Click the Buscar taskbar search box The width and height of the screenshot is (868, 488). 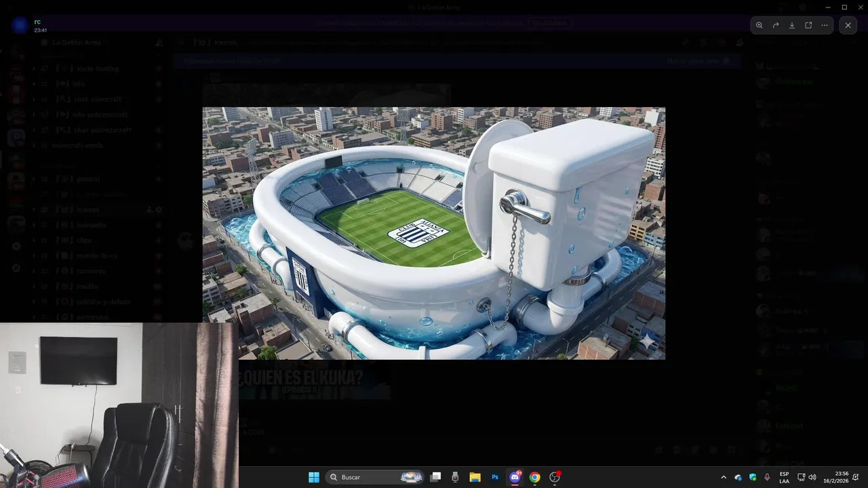click(x=375, y=477)
